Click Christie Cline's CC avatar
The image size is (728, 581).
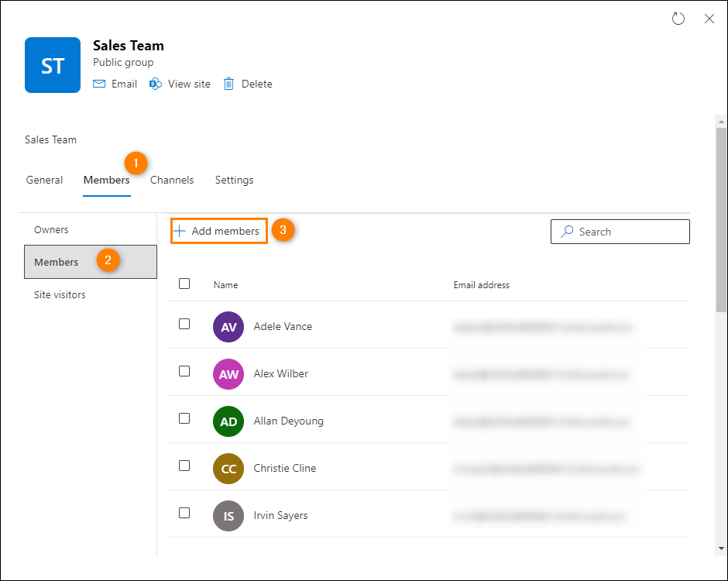coord(228,469)
